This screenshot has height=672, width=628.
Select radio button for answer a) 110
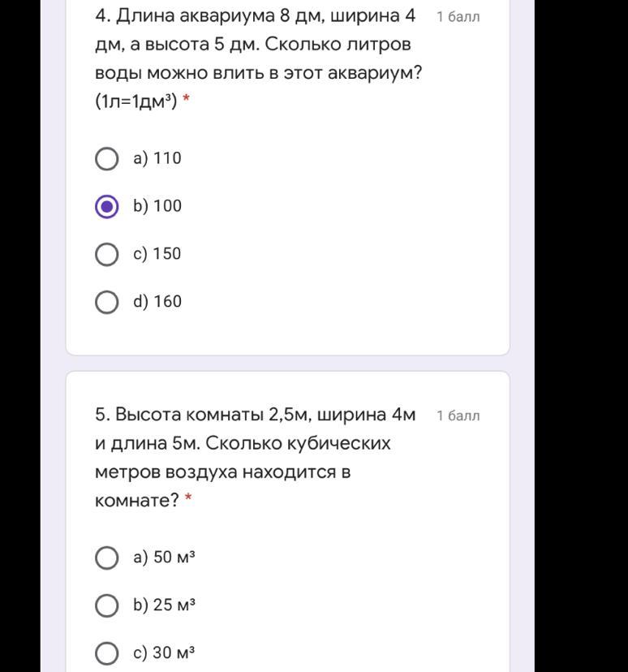point(107,159)
